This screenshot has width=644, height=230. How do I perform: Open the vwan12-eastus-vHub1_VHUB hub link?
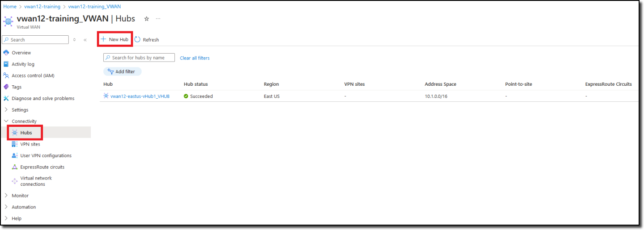pos(140,96)
